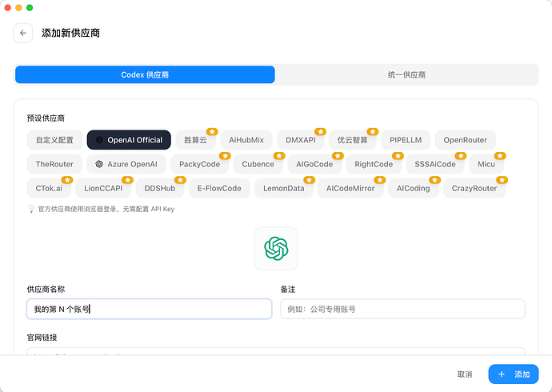The width and height of the screenshot is (552, 392).
Task: Go back using the arrow button
Action: 23,33
